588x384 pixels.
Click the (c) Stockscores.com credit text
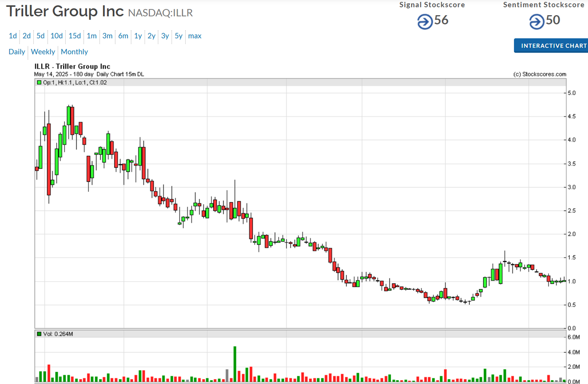[x=539, y=74]
